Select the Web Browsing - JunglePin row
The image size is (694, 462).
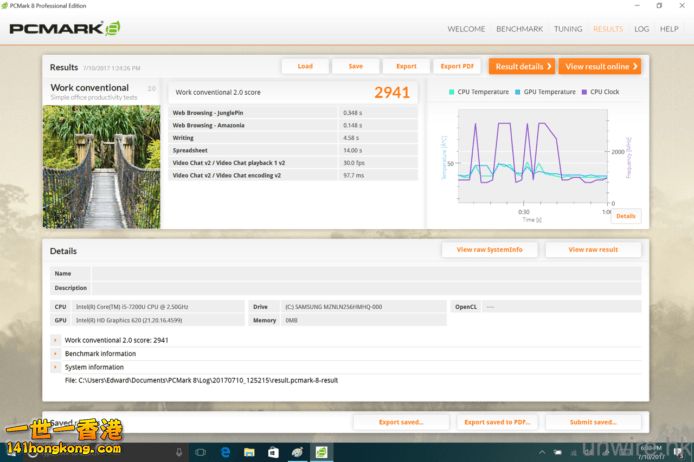pos(293,113)
